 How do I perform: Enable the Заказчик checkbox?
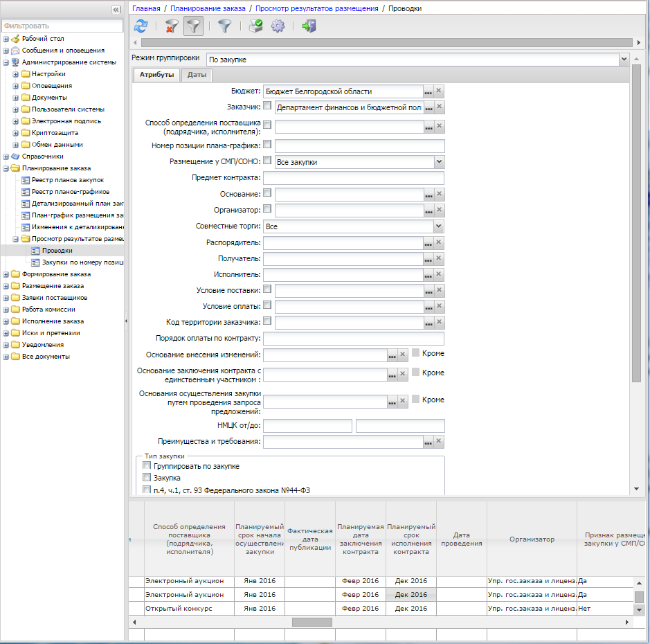point(267,105)
